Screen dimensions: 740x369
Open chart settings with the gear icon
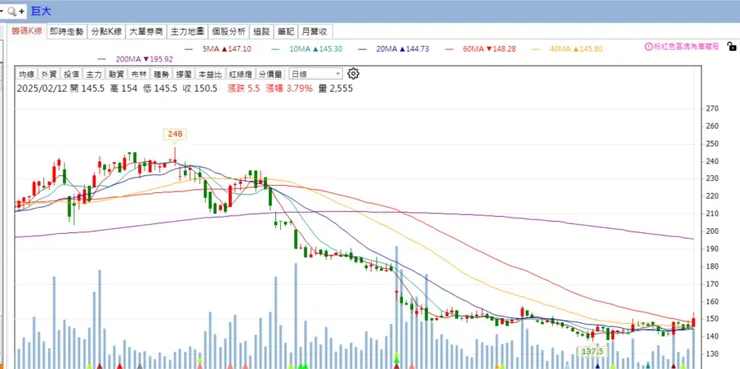[353, 74]
